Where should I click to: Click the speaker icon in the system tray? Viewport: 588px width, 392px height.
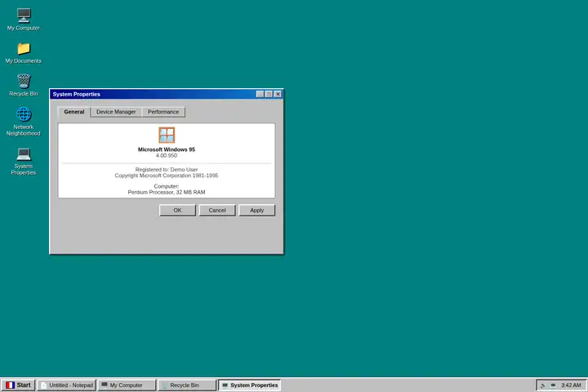point(542,385)
